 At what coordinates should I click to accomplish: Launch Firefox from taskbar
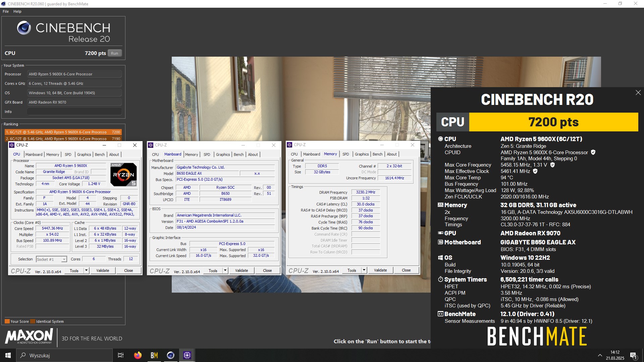[x=138, y=355]
